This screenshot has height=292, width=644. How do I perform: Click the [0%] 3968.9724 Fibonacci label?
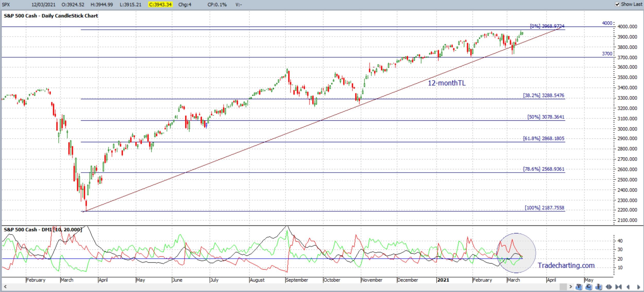(547, 26)
